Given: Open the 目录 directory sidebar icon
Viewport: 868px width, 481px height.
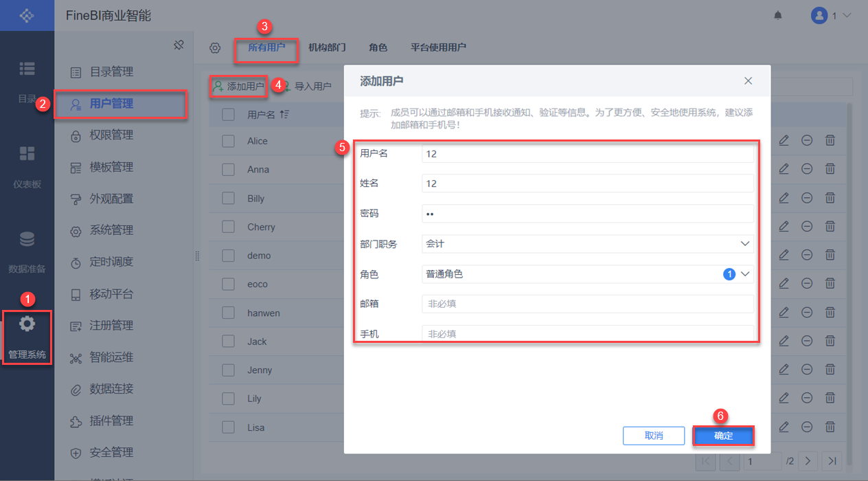Looking at the screenshot, I should 27,69.
